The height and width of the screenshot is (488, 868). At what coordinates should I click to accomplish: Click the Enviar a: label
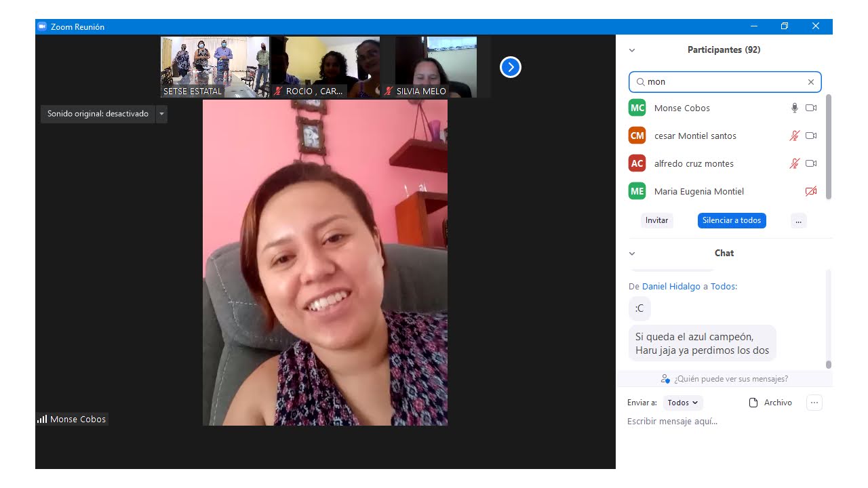pos(642,403)
